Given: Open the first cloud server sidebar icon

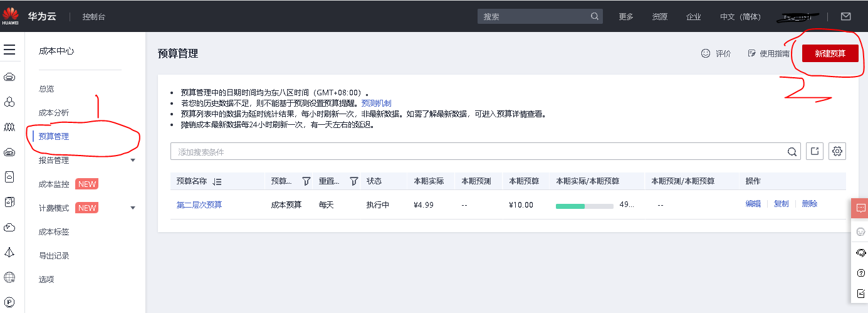Looking at the screenshot, I should coord(9,77).
